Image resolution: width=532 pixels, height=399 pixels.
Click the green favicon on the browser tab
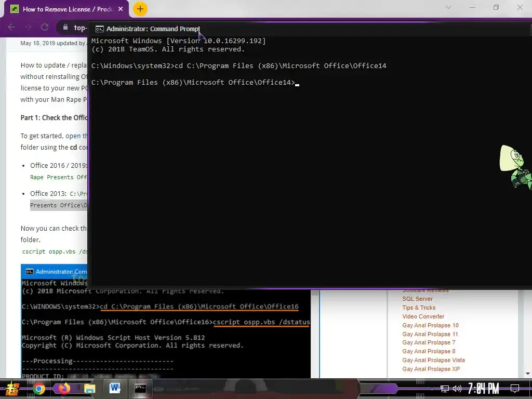click(14, 9)
